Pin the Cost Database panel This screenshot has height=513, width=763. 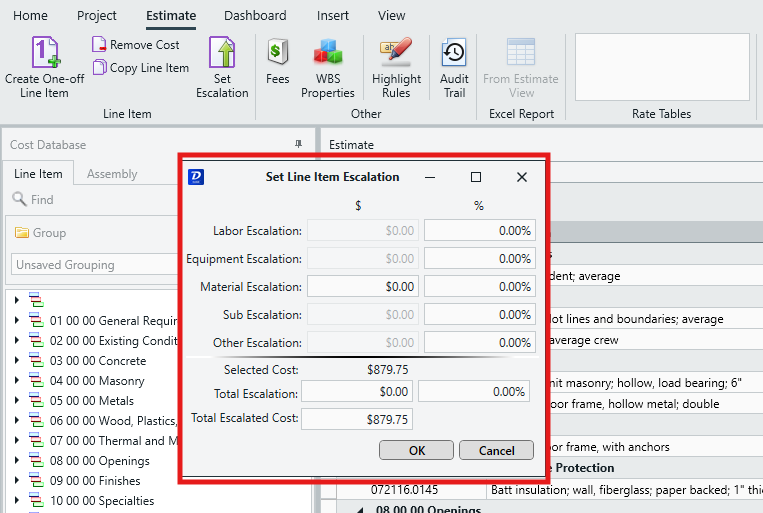click(297, 145)
